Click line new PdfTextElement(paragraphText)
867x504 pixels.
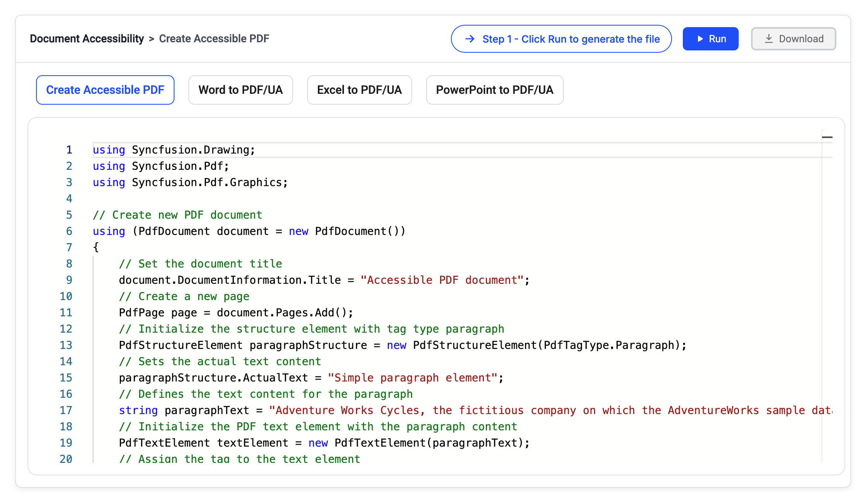(324, 443)
